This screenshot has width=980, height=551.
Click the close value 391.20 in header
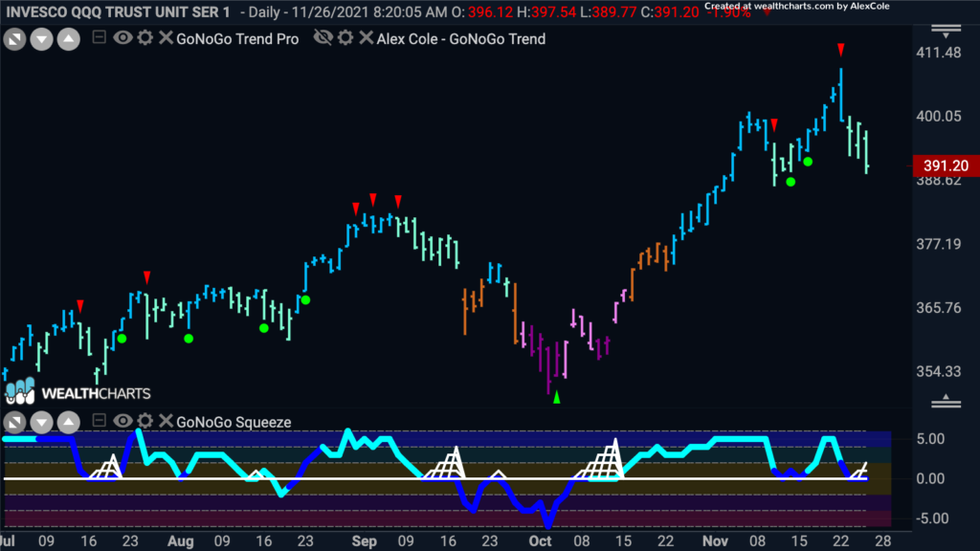click(677, 11)
